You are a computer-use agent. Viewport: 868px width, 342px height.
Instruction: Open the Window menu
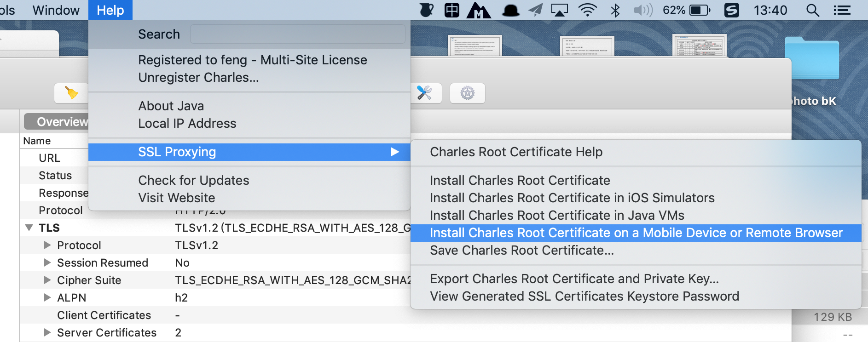pyautogui.click(x=56, y=10)
